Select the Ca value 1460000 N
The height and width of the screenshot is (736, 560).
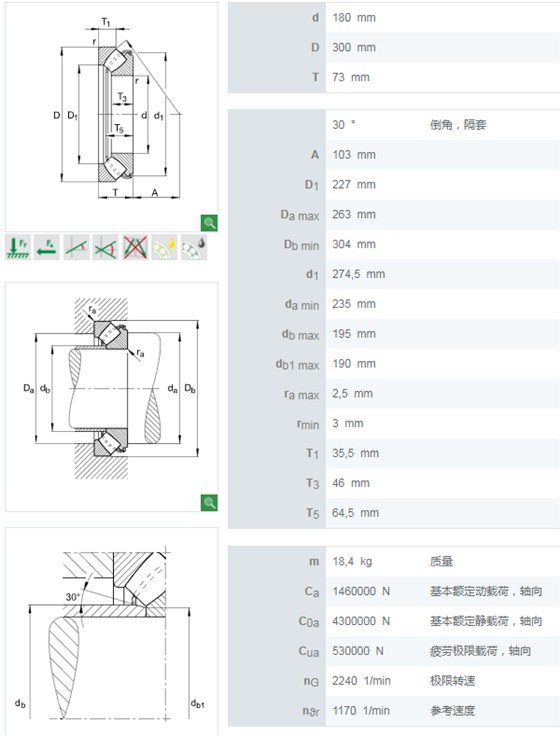[361, 591]
